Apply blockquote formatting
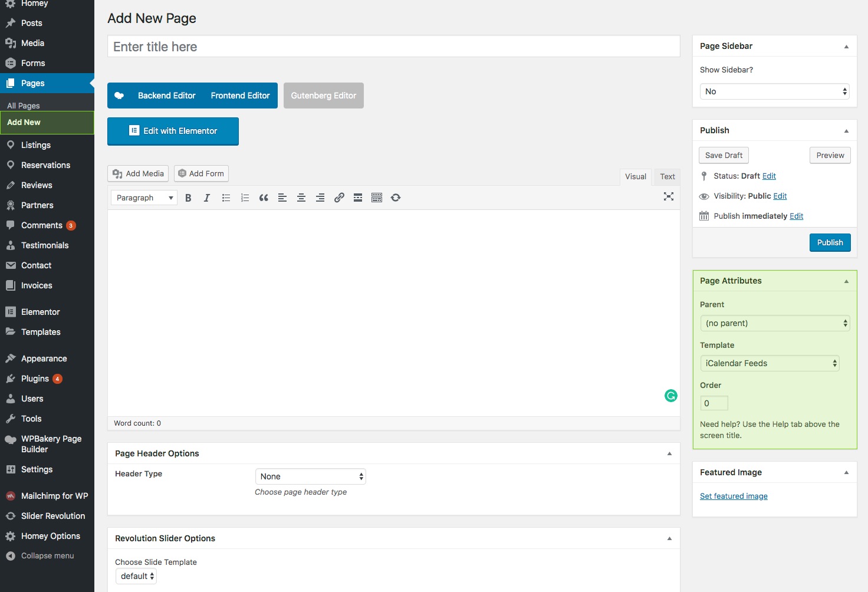 pos(264,198)
